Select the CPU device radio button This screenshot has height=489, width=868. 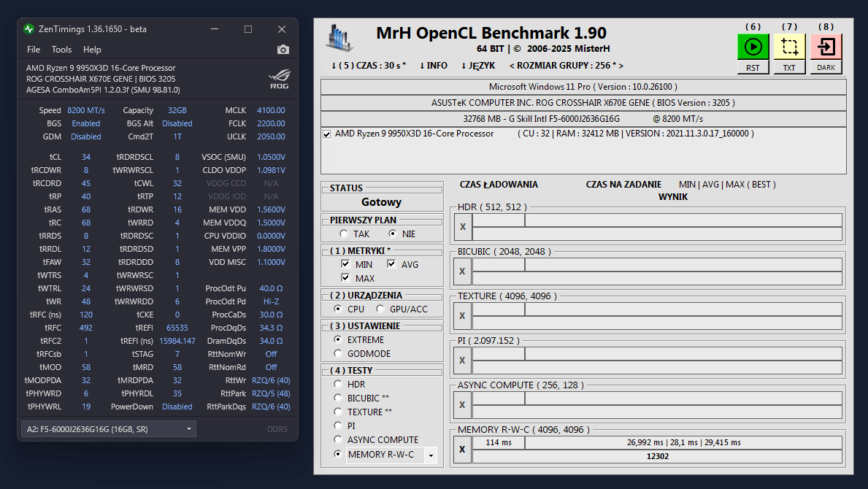pyautogui.click(x=338, y=309)
